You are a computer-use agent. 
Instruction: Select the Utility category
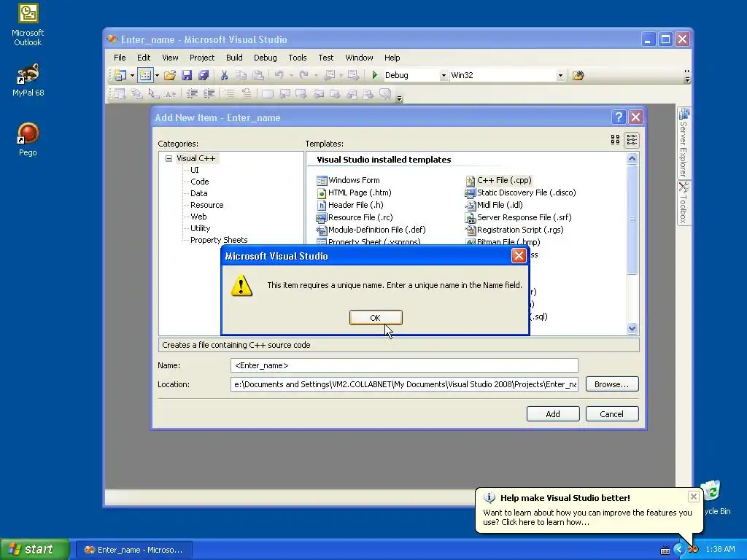tap(200, 228)
